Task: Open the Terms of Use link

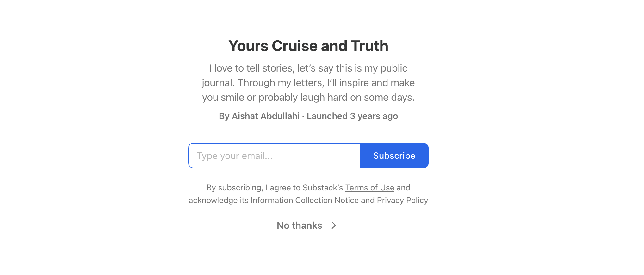Action: coord(370,188)
